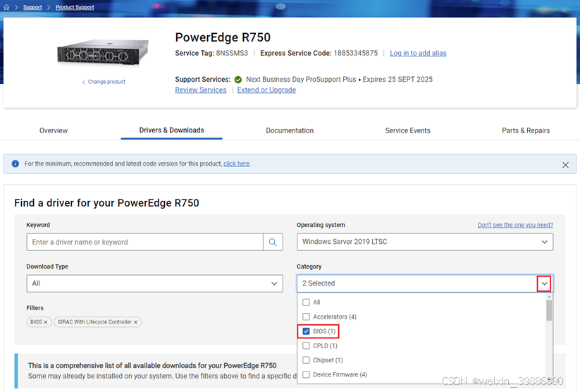Check the Accelerators (4) checkbox
Screen dimensions: 580x392
point(306,317)
